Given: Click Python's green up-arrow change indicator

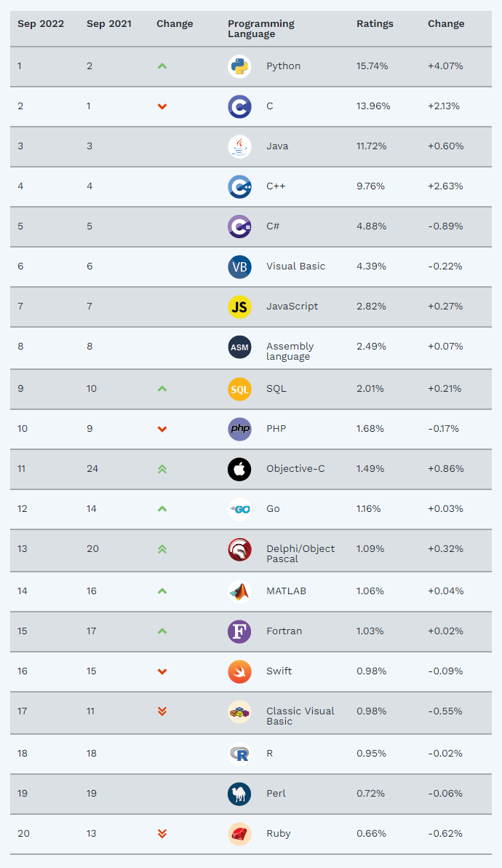Looking at the screenshot, I should 162,66.
